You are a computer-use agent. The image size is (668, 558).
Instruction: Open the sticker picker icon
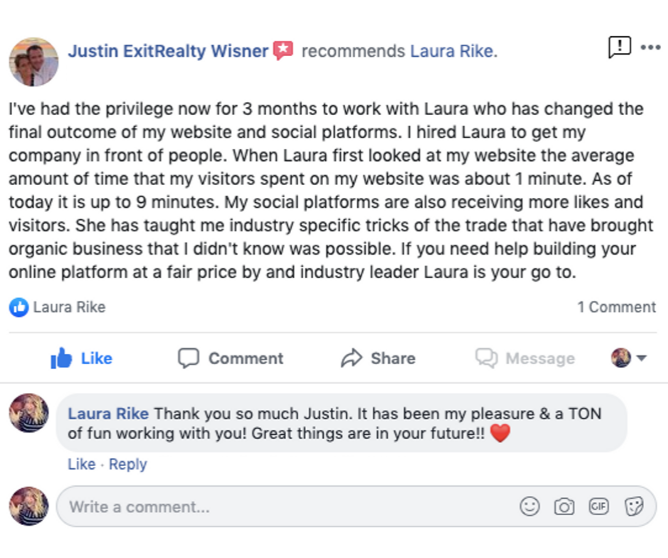coord(634,507)
